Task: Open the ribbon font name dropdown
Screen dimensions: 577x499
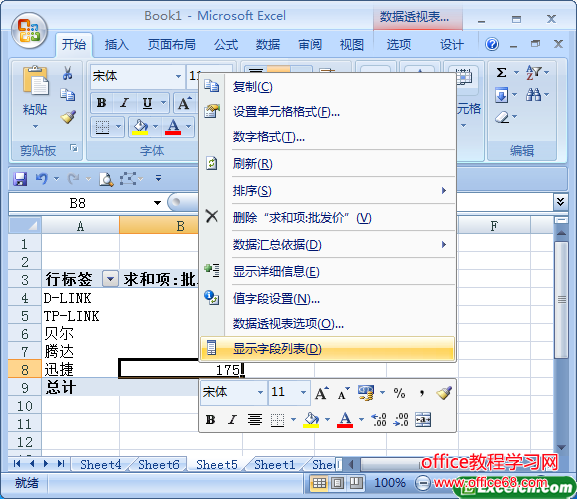Action: click(x=178, y=77)
